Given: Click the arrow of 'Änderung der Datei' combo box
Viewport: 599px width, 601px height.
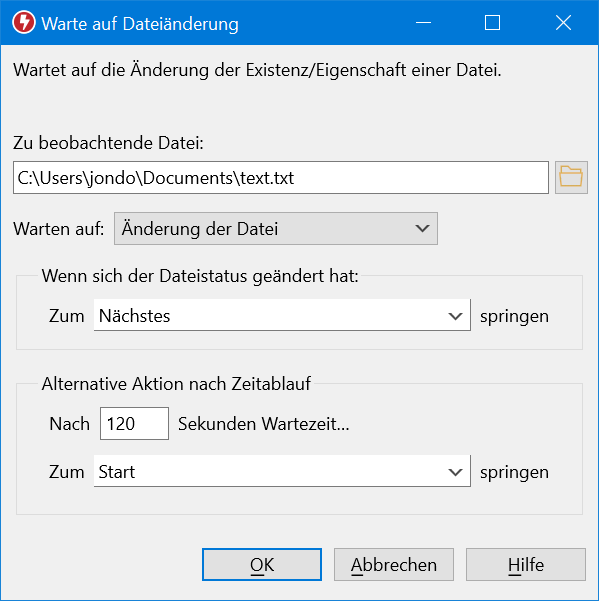Looking at the screenshot, I should point(422,228).
